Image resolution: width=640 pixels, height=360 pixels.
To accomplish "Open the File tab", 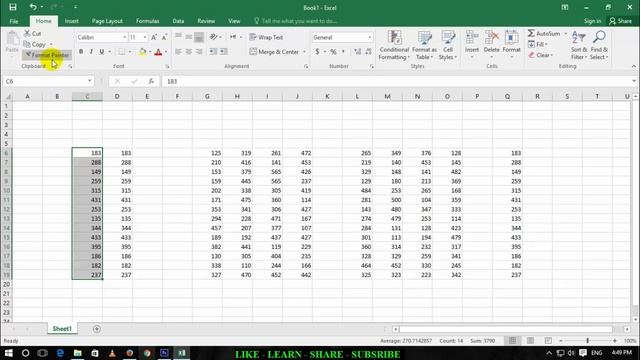I will point(14,21).
